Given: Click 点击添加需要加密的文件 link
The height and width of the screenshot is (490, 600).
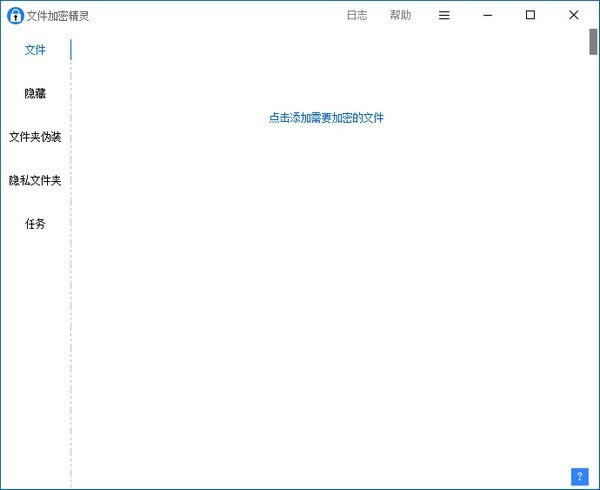Looking at the screenshot, I should click(326, 118).
